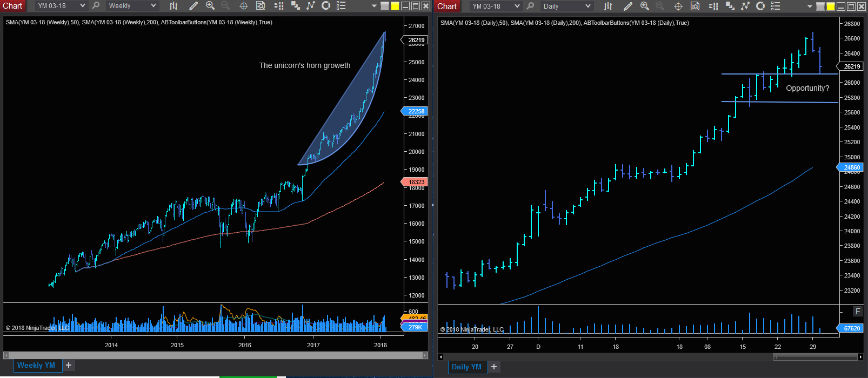868x378 pixels.
Task: Show the Data Box on Daily chart
Action: pos(695,6)
